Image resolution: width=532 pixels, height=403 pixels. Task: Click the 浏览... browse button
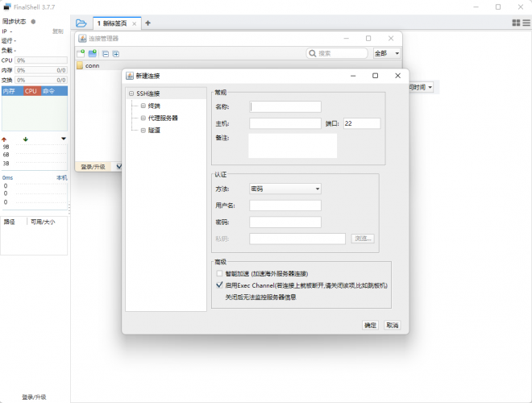coord(363,239)
